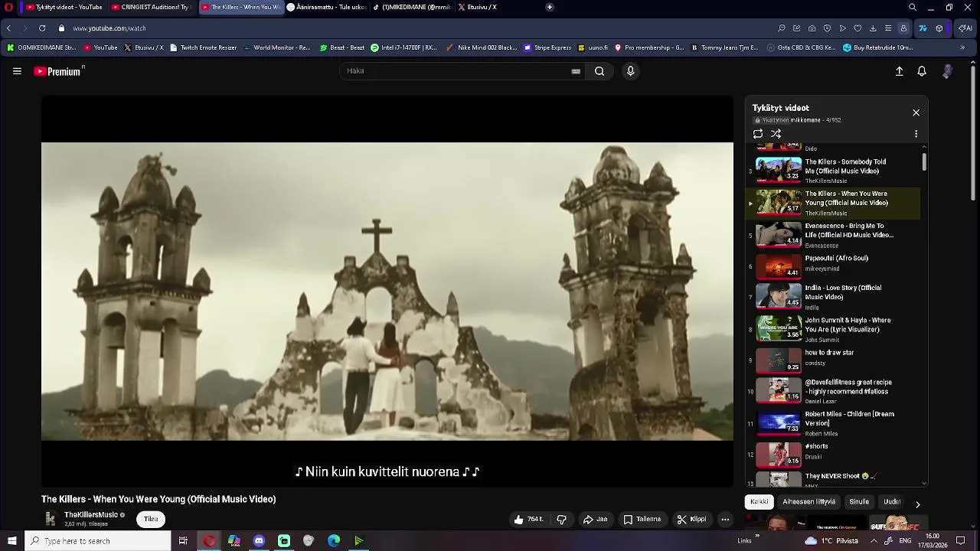980x551 pixels.
Task: Open playlist three-dot options menu
Action: (916, 134)
